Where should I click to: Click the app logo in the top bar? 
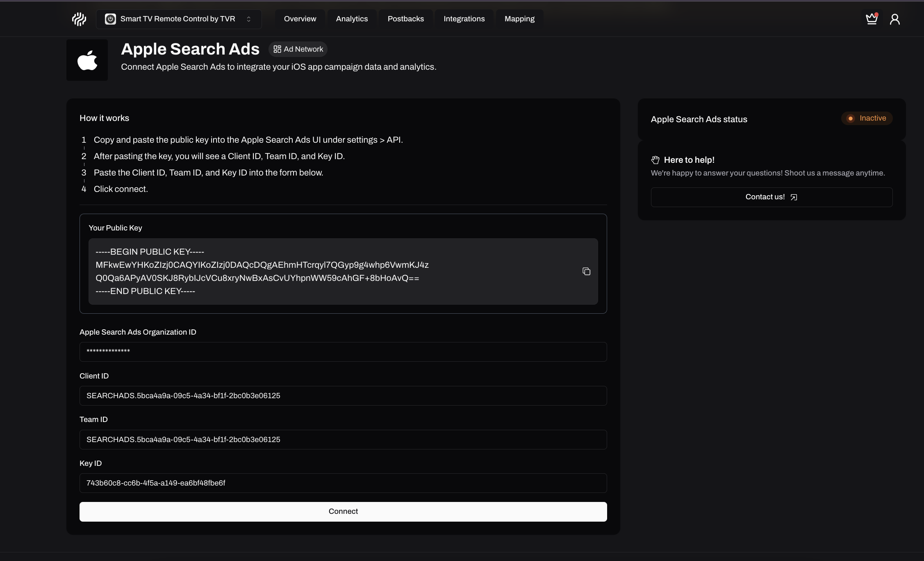[79, 19]
